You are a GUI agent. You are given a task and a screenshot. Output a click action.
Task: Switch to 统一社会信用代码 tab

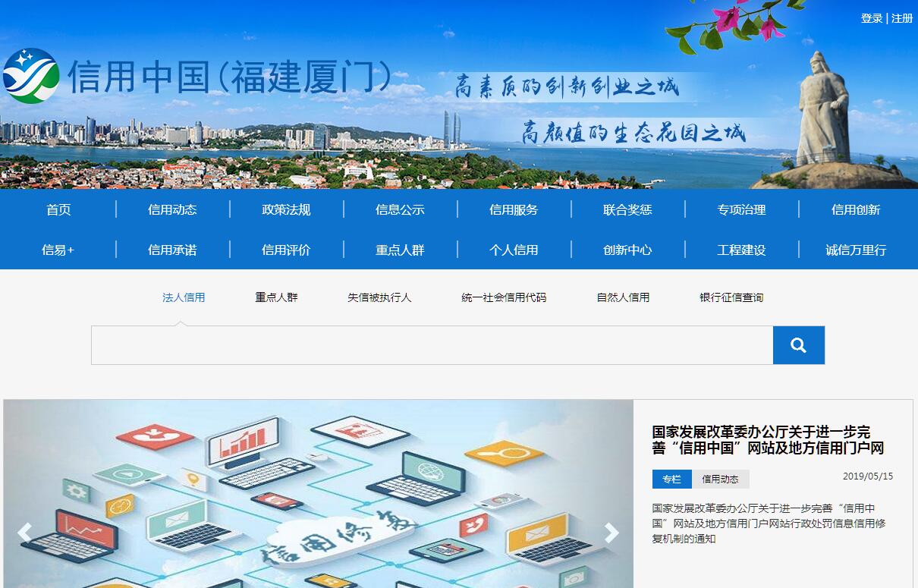504,297
